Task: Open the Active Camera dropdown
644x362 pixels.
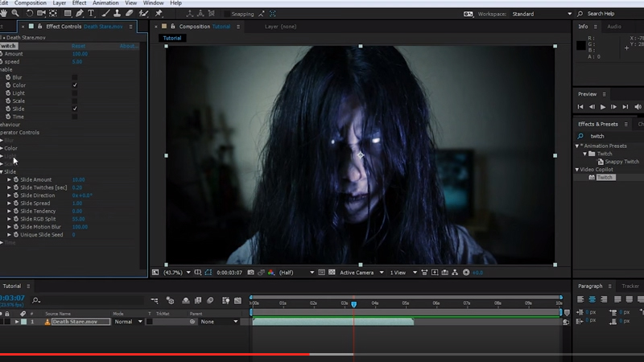Action: (360, 273)
